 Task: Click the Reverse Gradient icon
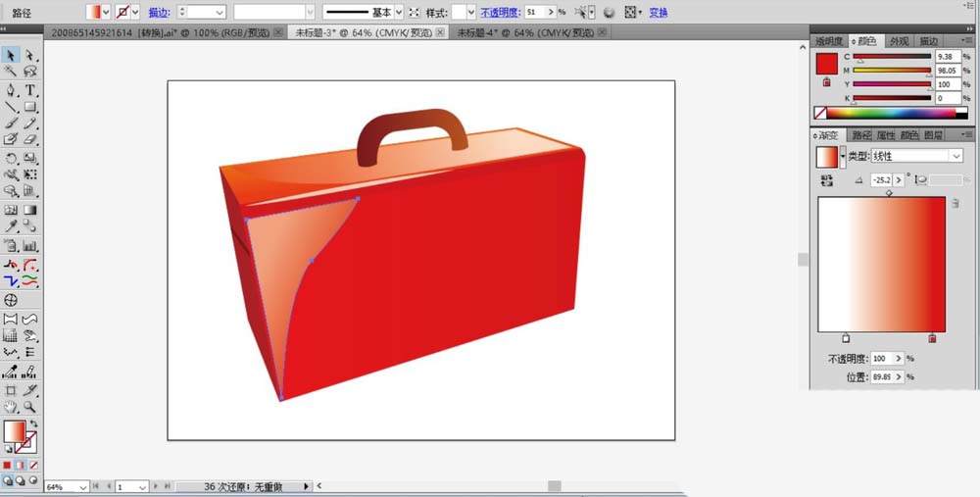tap(827, 180)
